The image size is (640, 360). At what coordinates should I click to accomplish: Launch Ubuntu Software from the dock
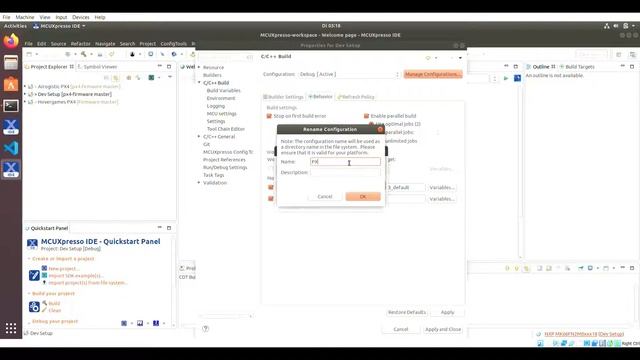[11, 84]
